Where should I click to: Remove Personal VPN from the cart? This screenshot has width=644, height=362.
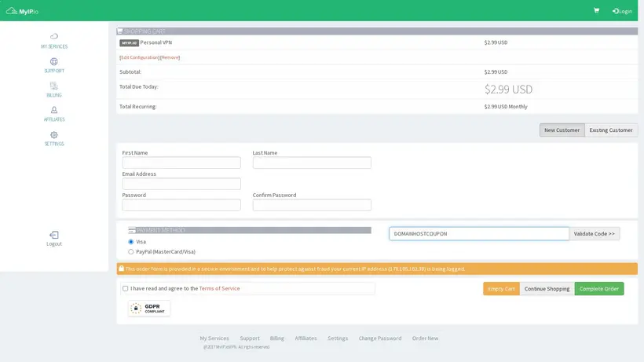click(170, 57)
